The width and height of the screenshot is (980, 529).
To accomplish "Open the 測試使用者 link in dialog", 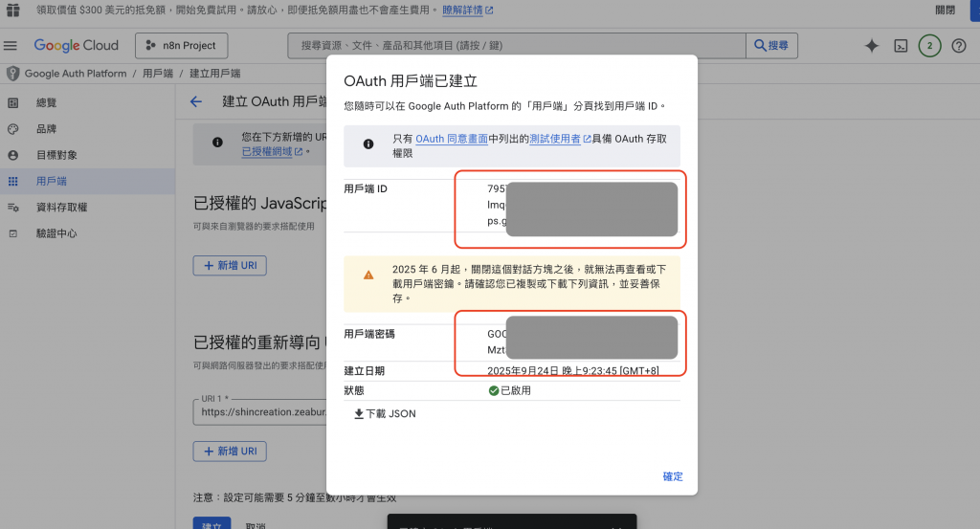I will pos(559,139).
